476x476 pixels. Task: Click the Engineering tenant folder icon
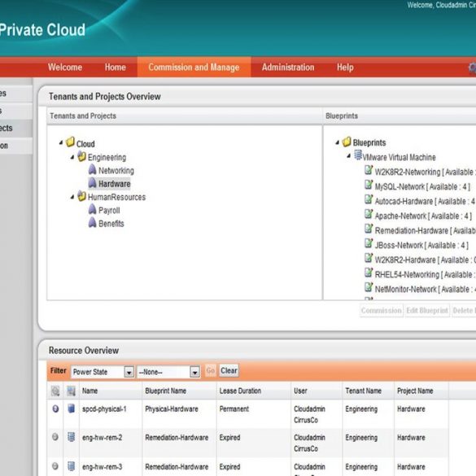pos(81,156)
